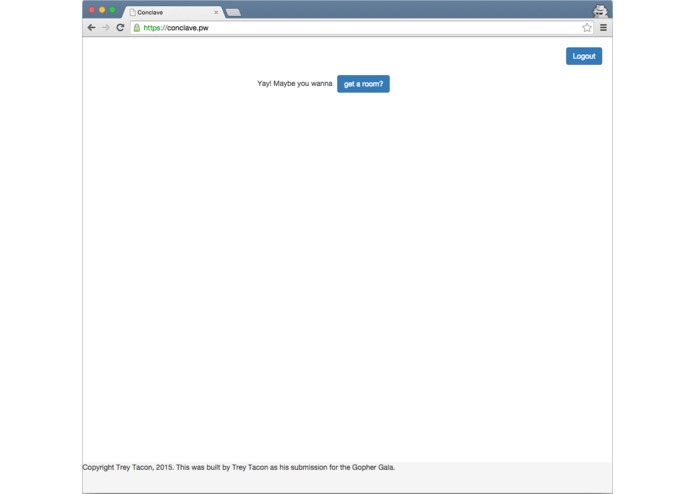Click the browser back arrow
The image size is (695, 494).
click(x=91, y=27)
